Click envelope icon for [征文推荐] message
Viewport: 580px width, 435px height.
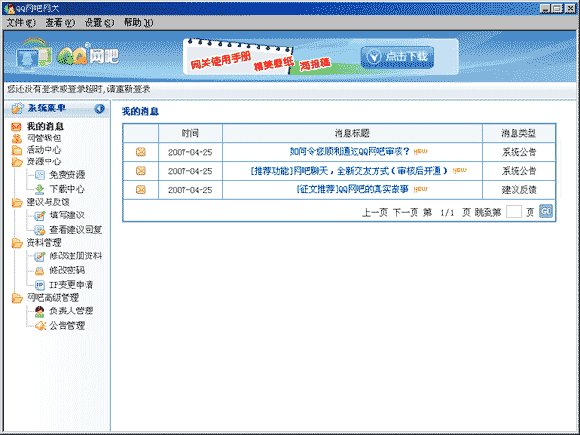pyautogui.click(x=141, y=189)
